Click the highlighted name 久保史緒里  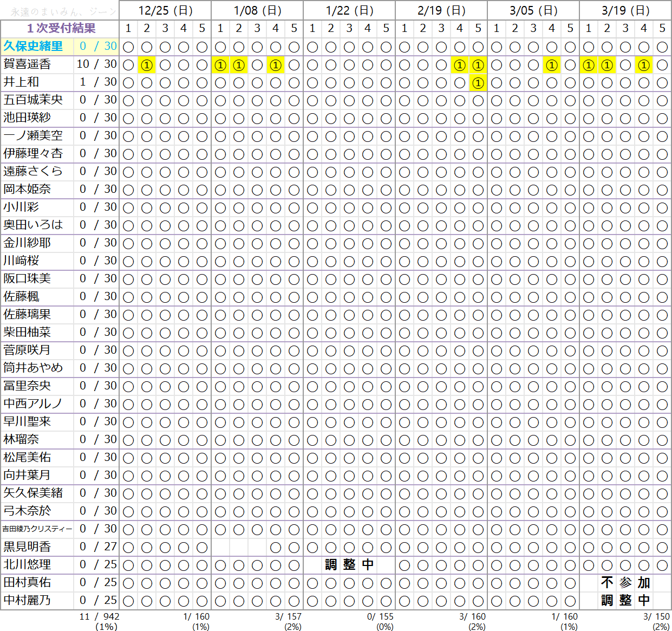33,46
